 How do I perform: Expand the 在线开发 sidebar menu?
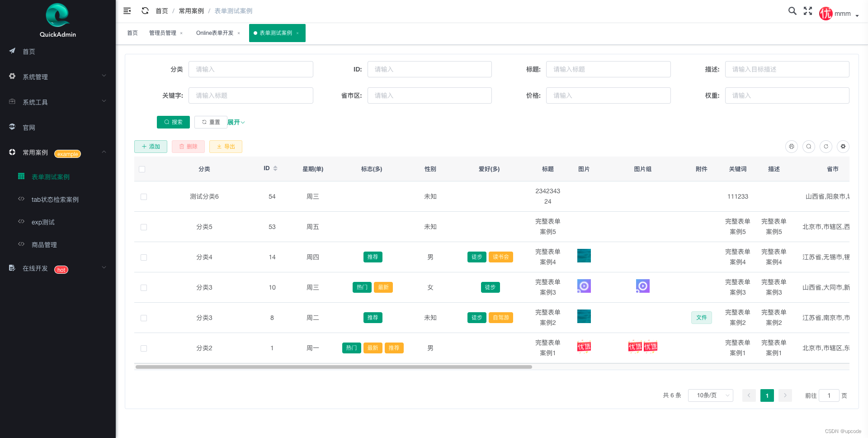point(58,268)
